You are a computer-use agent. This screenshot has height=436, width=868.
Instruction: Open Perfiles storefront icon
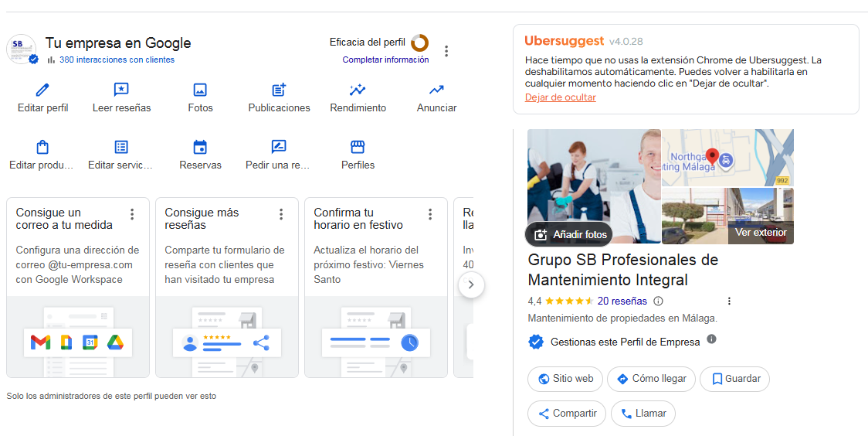(358, 147)
